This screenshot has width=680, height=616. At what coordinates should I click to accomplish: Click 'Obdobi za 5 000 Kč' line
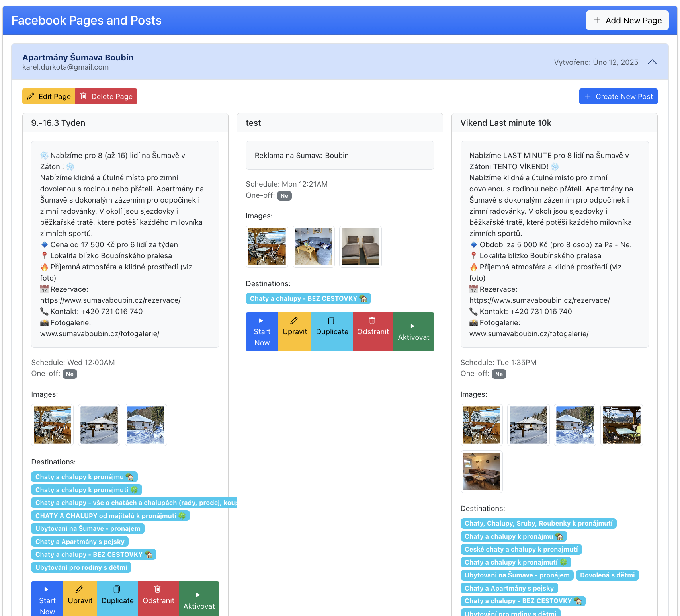click(550, 245)
